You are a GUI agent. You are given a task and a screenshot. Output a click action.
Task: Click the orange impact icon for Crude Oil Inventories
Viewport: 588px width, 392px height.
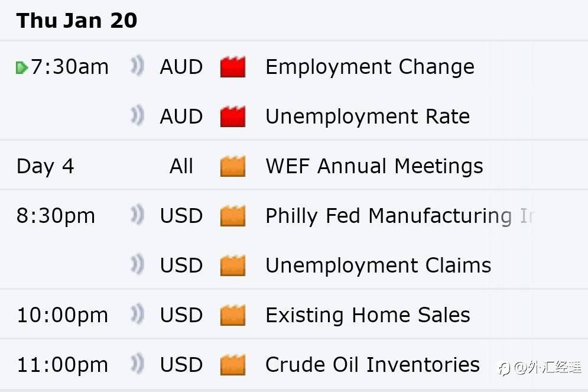point(233,365)
